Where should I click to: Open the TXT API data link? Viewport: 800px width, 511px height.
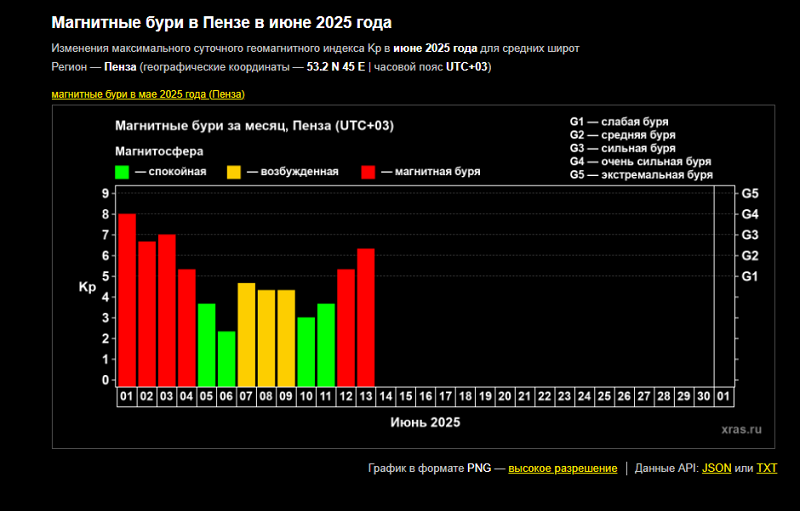766,468
